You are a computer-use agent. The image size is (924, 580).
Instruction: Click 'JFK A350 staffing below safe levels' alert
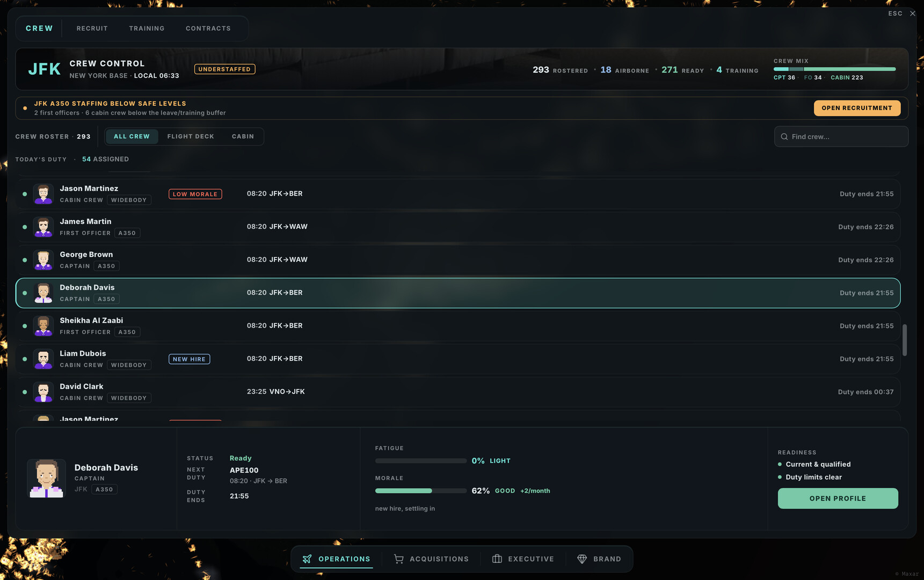point(110,104)
